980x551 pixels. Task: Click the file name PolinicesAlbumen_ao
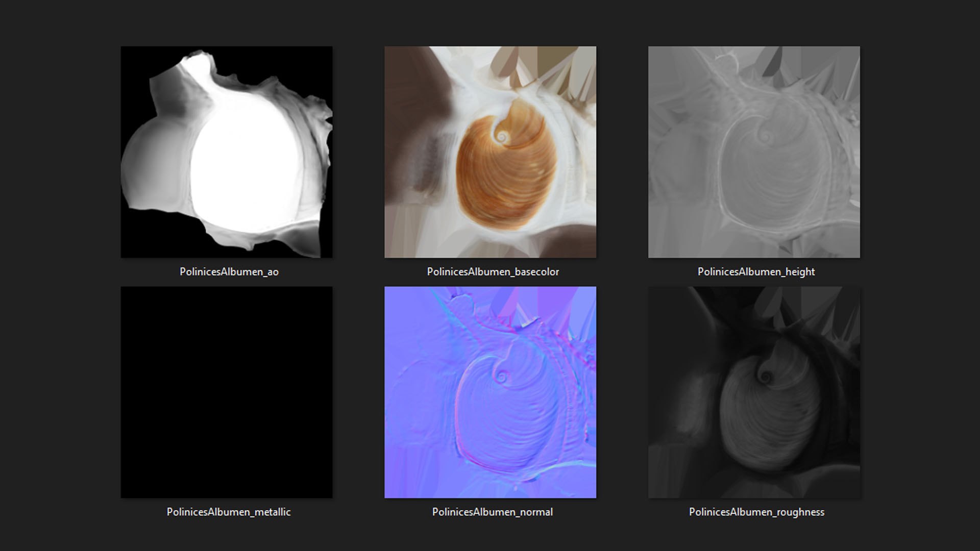tap(229, 272)
